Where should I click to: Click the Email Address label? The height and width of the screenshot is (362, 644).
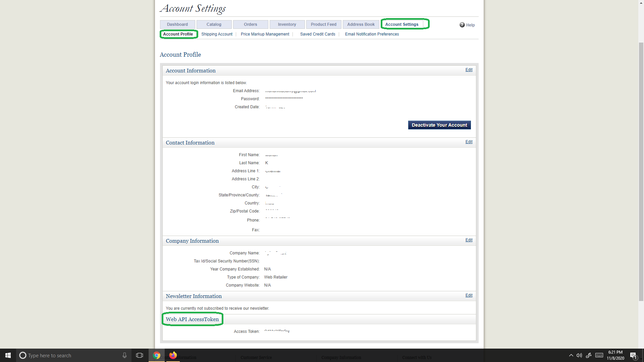(246, 91)
